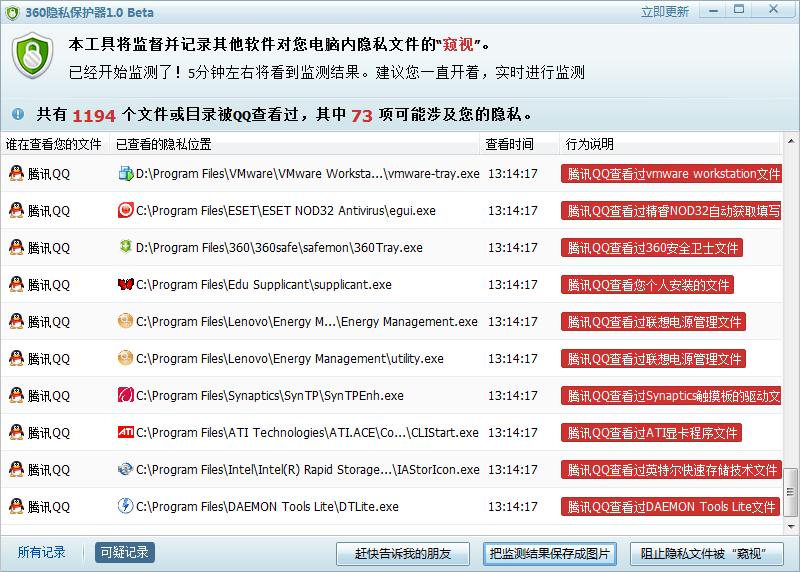Viewport: 800px width, 572px height.
Task: Click the QQ penguin icon in IAStorIcon.exe row
Action: pos(16,469)
